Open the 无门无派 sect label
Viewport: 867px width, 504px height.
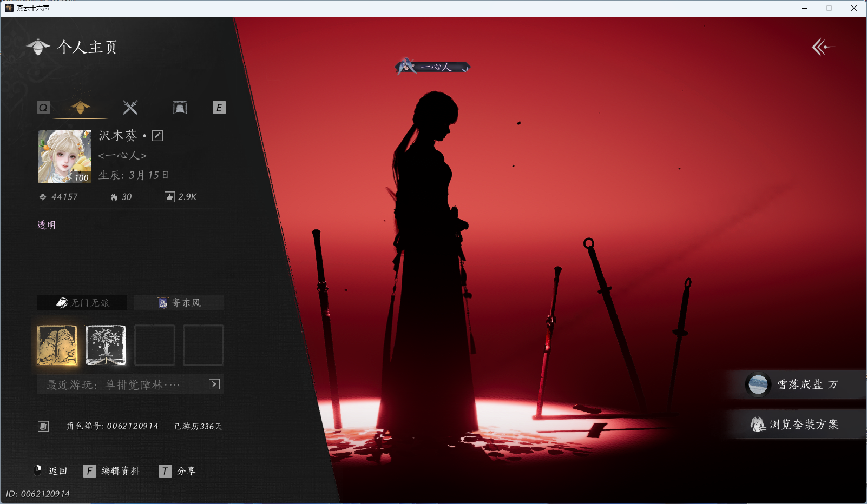tap(82, 303)
